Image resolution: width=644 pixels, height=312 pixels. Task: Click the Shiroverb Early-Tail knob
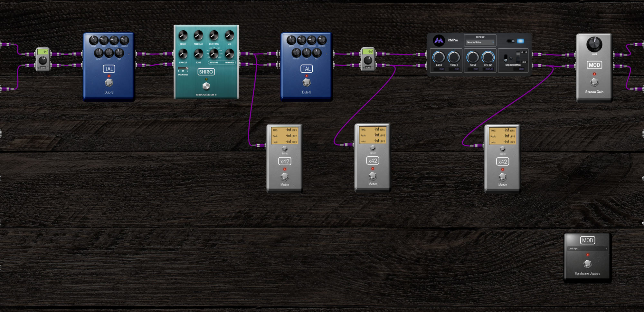[214, 35]
